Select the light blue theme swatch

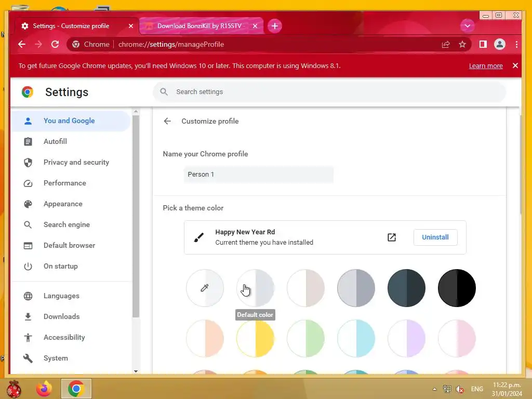click(356, 338)
